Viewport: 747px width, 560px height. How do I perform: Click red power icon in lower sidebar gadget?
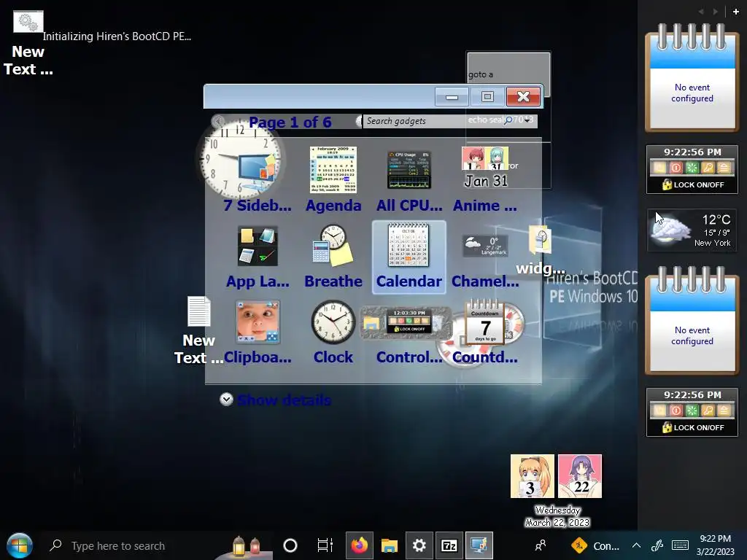[x=676, y=411]
